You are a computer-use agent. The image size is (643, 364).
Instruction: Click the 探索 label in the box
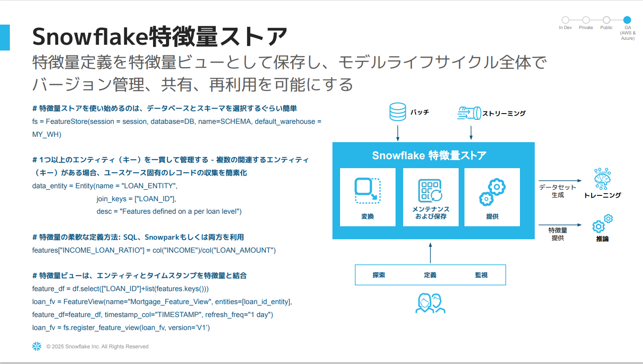[379, 275]
